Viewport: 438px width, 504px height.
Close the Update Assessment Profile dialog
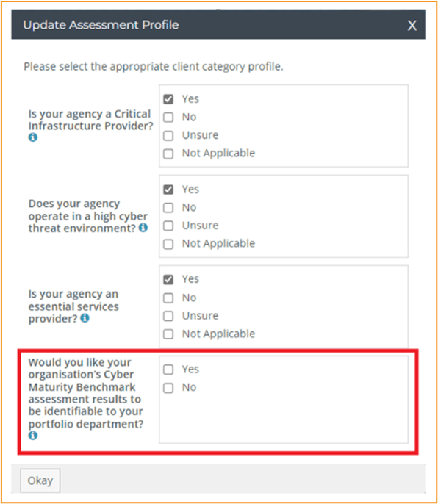pyautogui.click(x=412, y=25)
